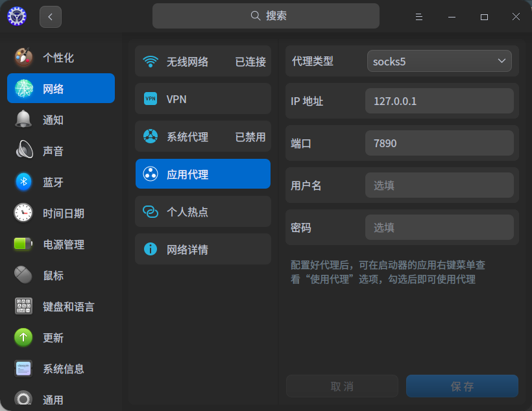Screen dimensions: 532x411
Task: Click the Date and Time clock icon
Action: (x=23, y=213)
